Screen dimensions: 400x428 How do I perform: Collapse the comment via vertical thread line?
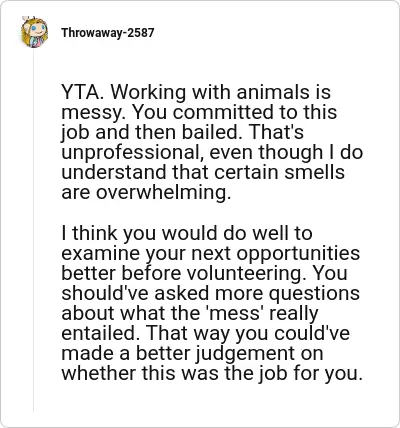(33, 230)
